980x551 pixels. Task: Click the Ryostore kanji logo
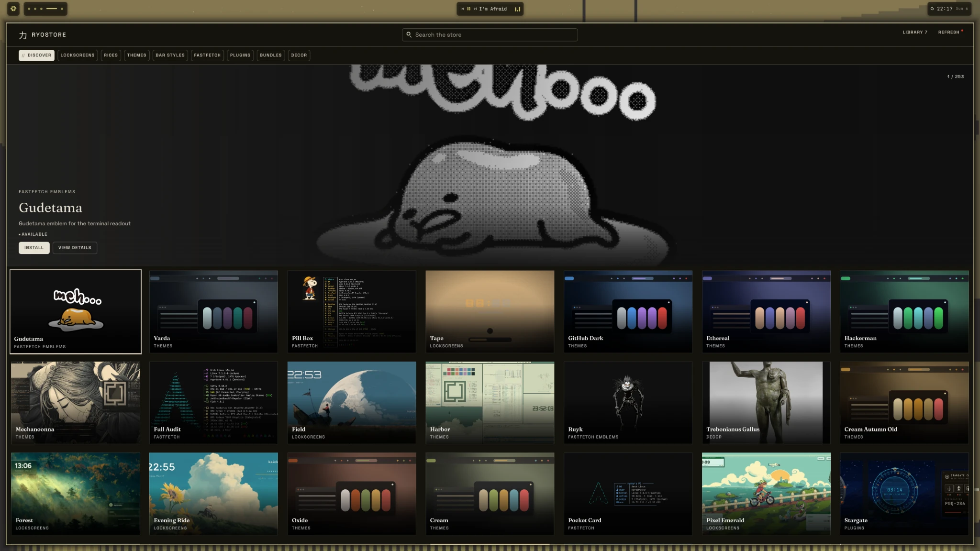[22, 35]
